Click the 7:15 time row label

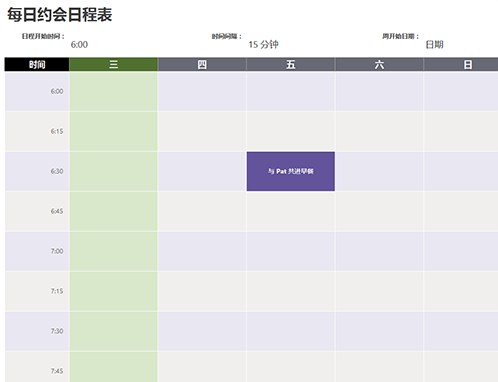pyautogui.click(x=57, y=291)
